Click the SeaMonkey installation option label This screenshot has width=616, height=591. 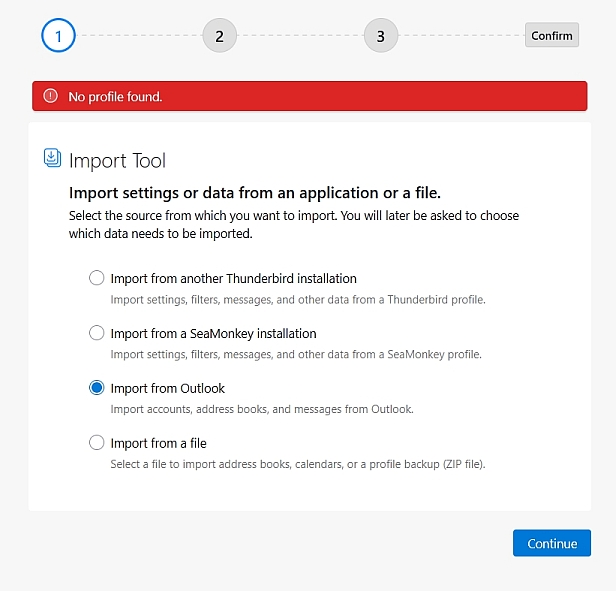(213, 333)
